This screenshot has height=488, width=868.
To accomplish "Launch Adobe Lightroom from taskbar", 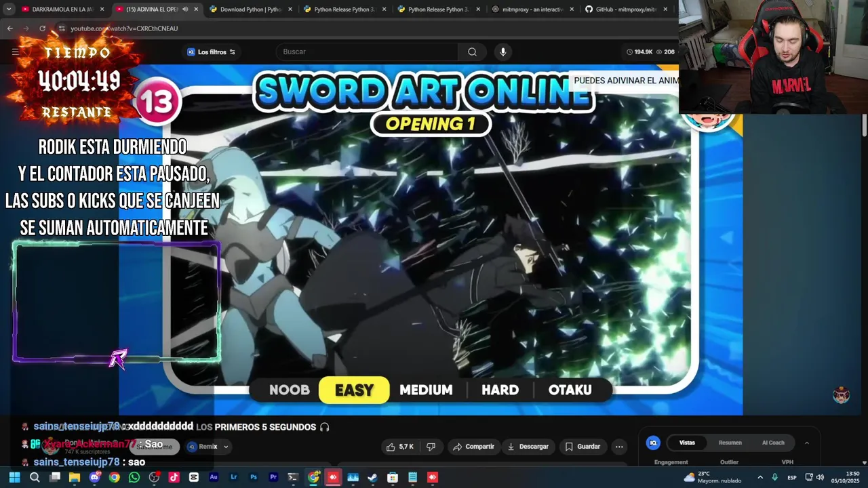I will click(x=233, y=477).
